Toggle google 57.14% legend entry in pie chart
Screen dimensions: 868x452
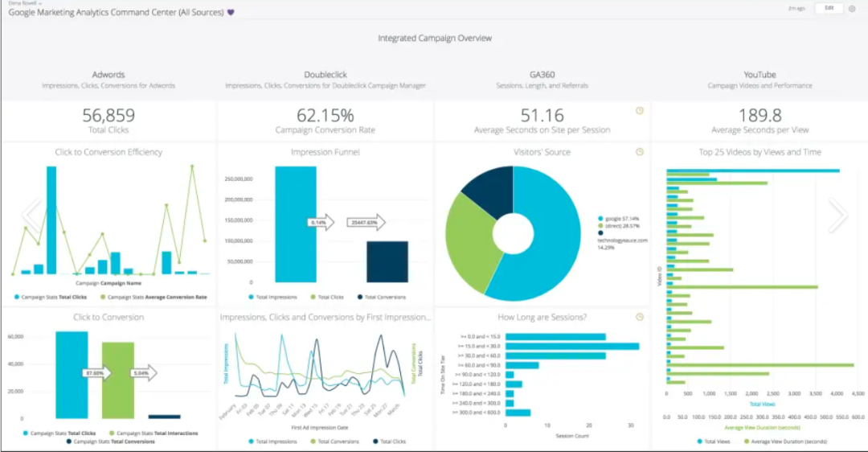coord(619,219)
